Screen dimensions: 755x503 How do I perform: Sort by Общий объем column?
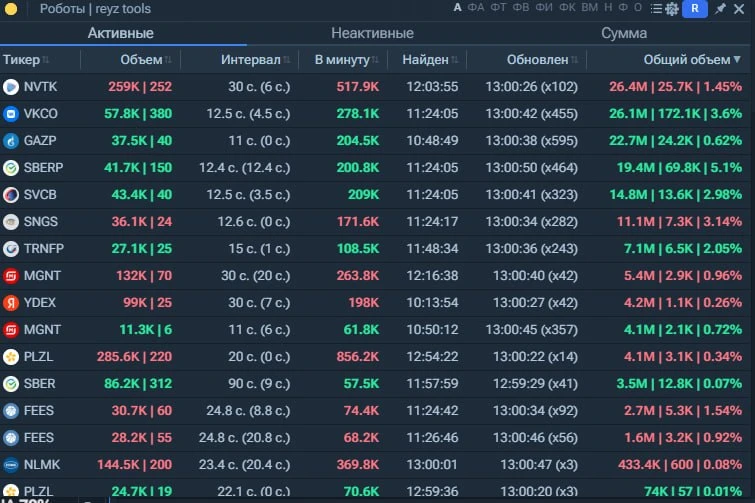(x=692, y=60)
